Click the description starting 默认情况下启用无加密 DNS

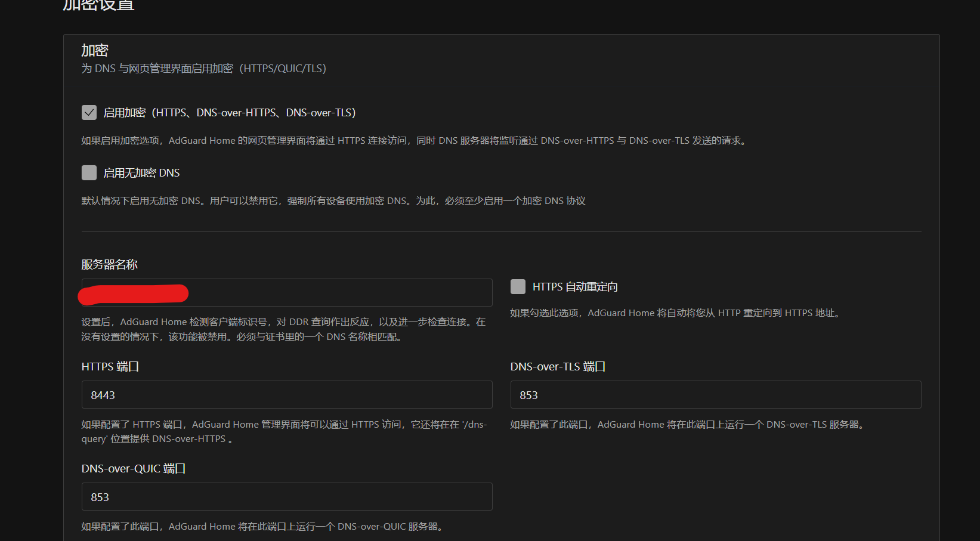pyautogui.click(x=333, y=201)
